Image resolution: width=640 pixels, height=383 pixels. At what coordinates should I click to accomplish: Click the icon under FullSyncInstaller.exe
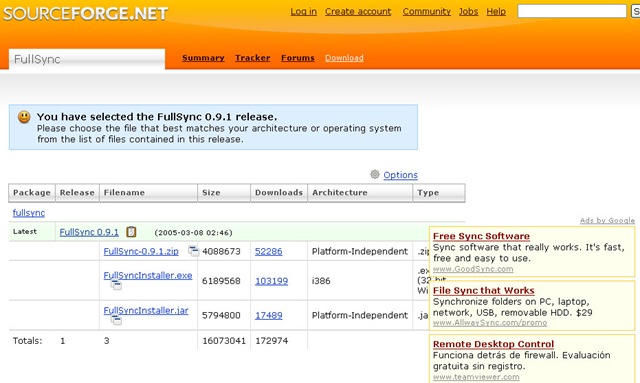pyautogui.click(x=116, y=285)
